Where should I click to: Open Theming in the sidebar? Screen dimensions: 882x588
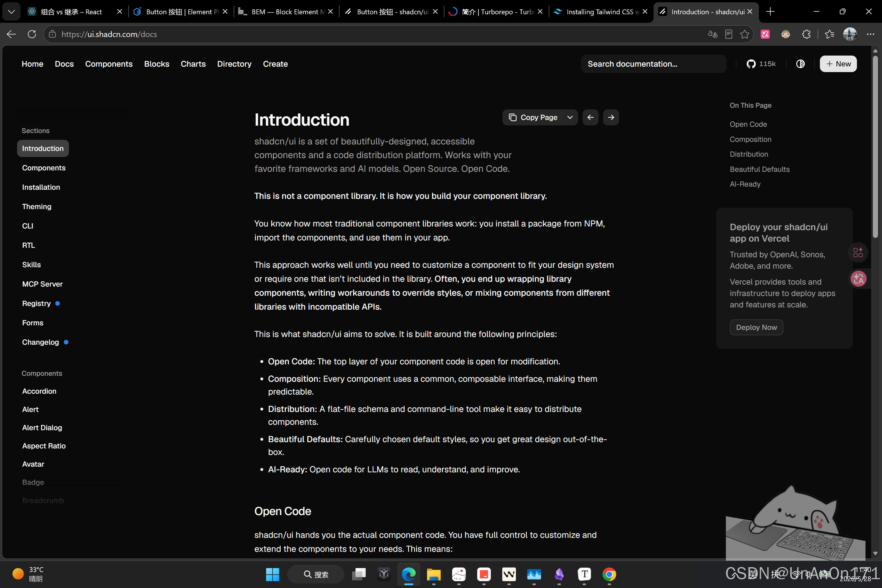(37, 207)
